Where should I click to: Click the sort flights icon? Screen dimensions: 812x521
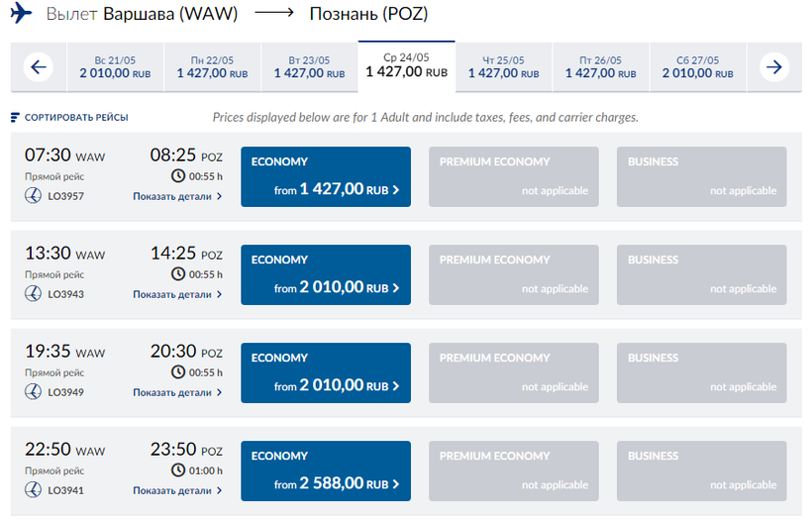click(15, 118)
